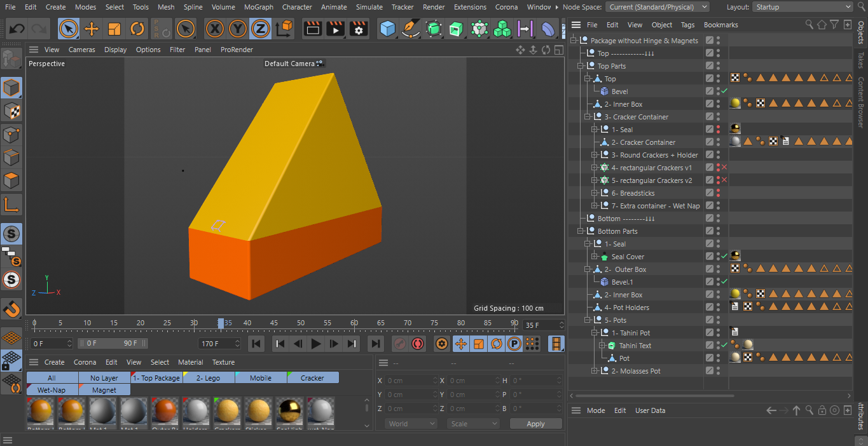Toggle layer checkbox for Bevel object

pos(710,91)
